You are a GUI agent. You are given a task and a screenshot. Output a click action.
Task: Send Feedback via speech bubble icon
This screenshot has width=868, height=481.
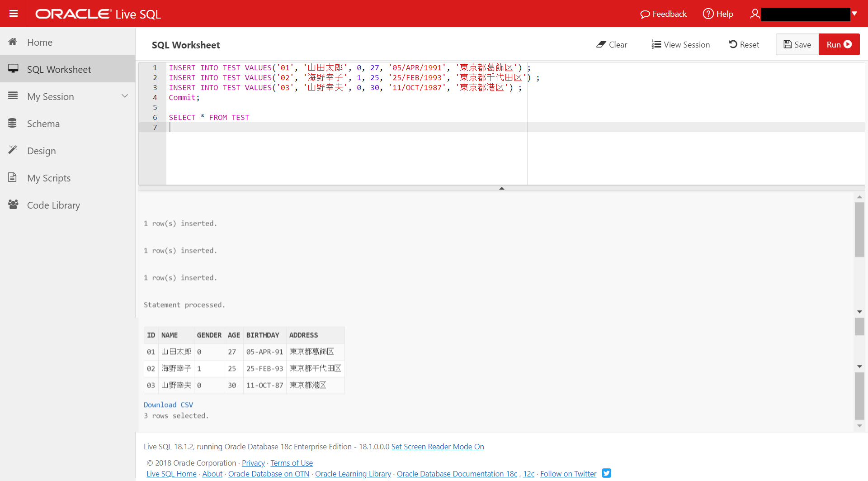point(663,14)
